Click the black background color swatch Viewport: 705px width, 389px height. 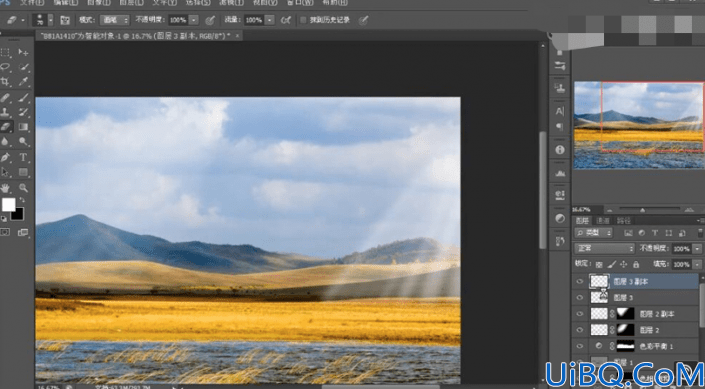tap(19, 216)
